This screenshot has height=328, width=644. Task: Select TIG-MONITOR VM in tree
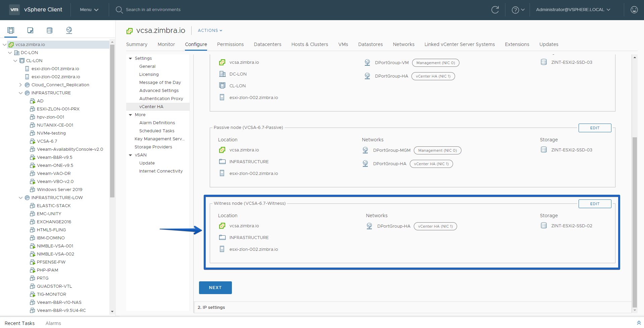tap(51, 294)
